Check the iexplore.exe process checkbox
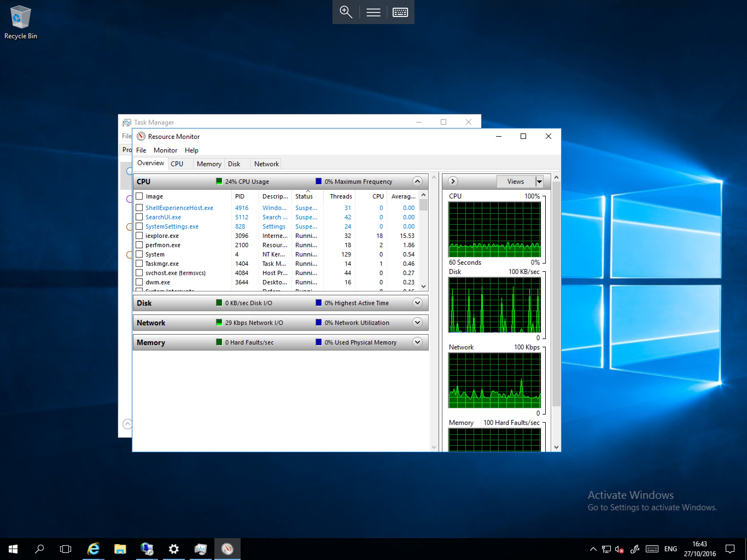The height and width of the screenshot is (560, 747). tap(139, 235)
